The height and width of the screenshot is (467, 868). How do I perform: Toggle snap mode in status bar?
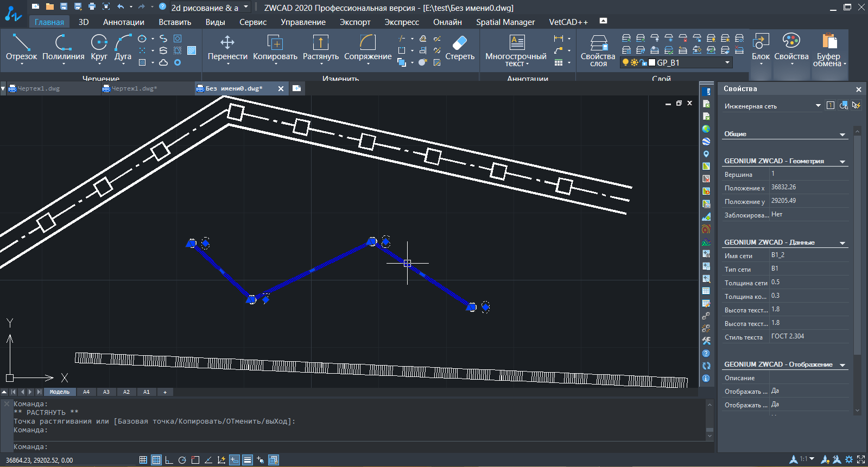[143, 460]
